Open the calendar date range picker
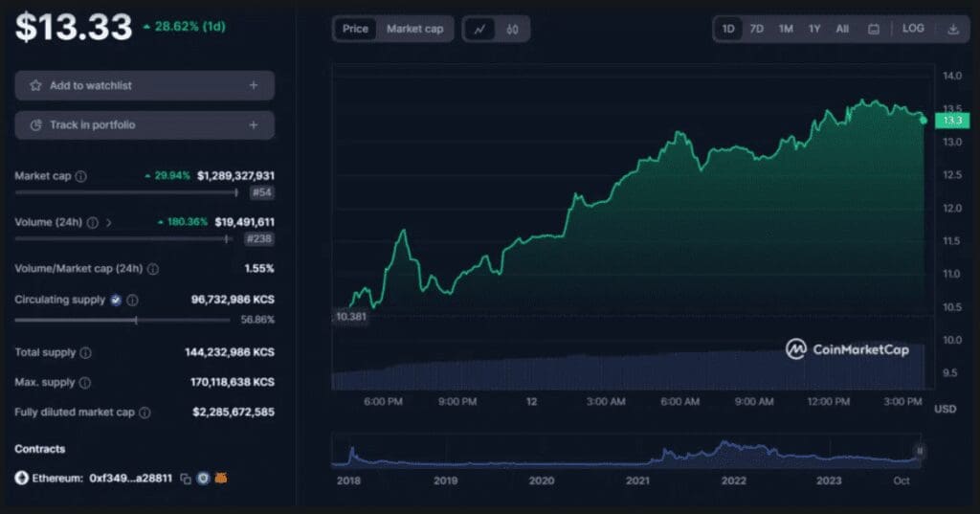This screenshot has height=514, width=980. click(874, 30)
